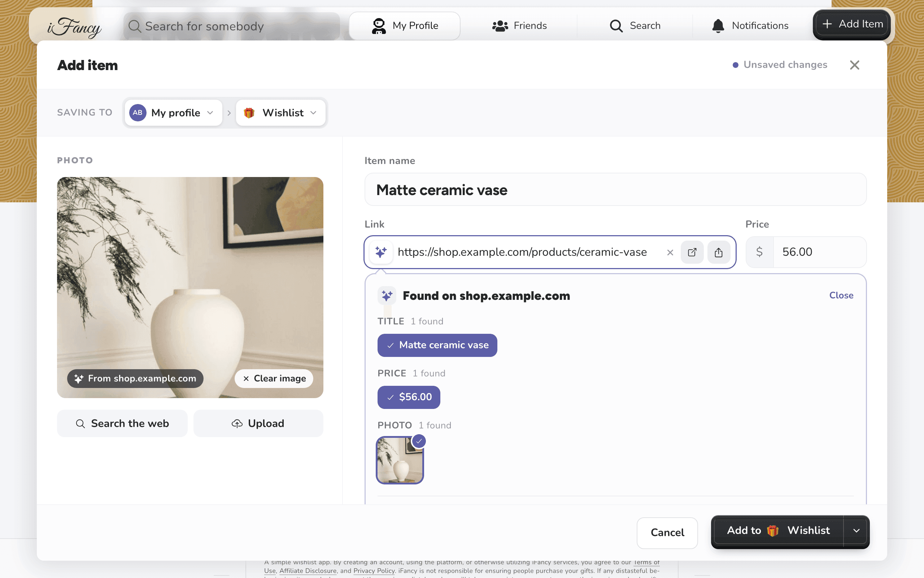Upload a photo
924x578 pixels.
pyautogui.click(x=258, y=423)
